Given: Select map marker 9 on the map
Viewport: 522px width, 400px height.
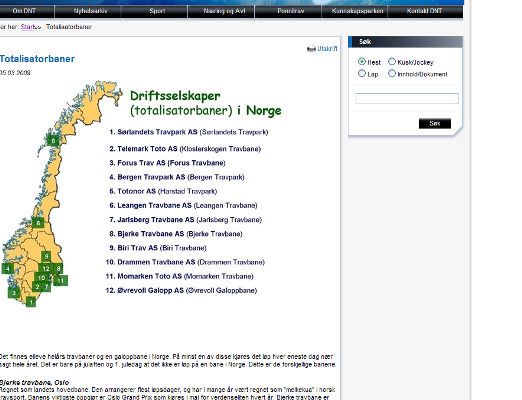Looking at the screenshot, I should pos(46,256).
